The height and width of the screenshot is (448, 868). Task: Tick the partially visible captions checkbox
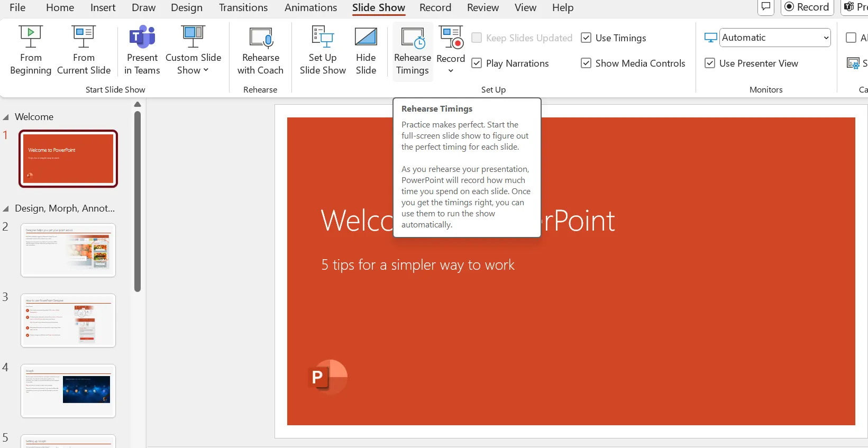pos(851,38)
